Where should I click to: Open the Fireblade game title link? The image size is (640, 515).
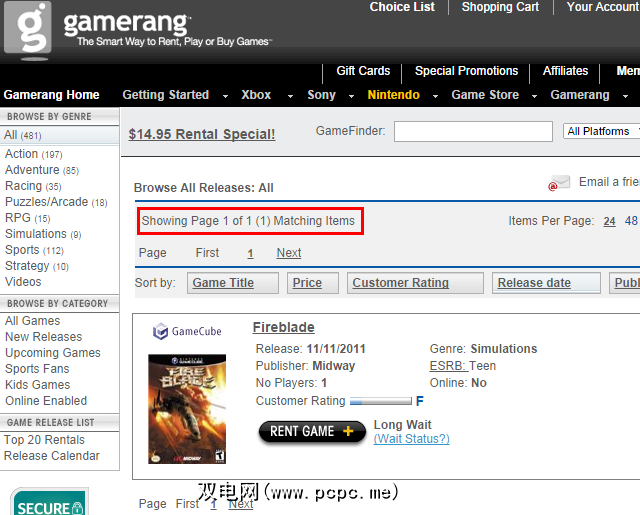[x=284, y=327]
